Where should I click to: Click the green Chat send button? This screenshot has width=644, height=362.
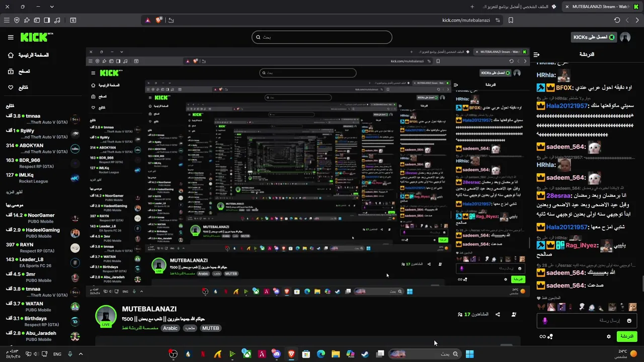(626, 336)
